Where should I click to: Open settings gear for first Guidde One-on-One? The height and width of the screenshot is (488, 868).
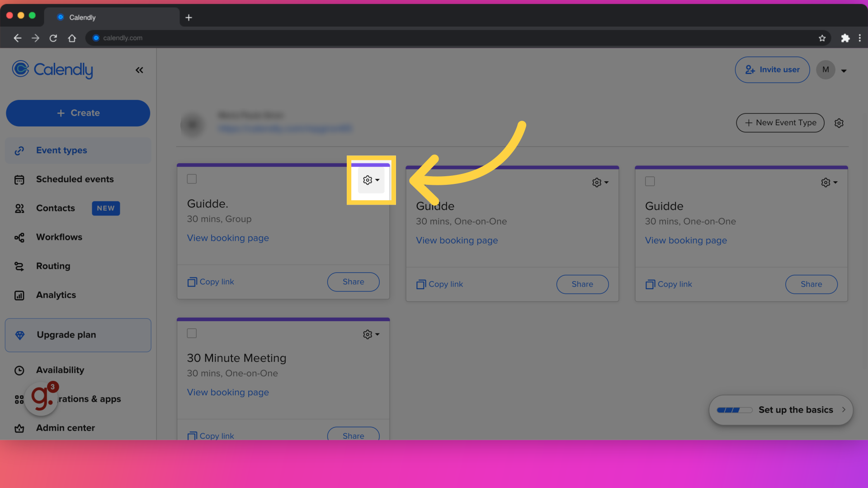pyautogui.click(x=597, y=183)
